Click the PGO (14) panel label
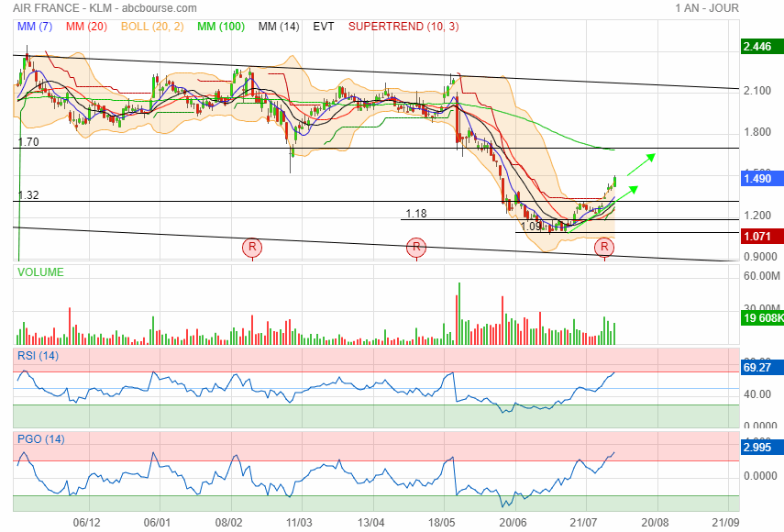 click(41, 439)
